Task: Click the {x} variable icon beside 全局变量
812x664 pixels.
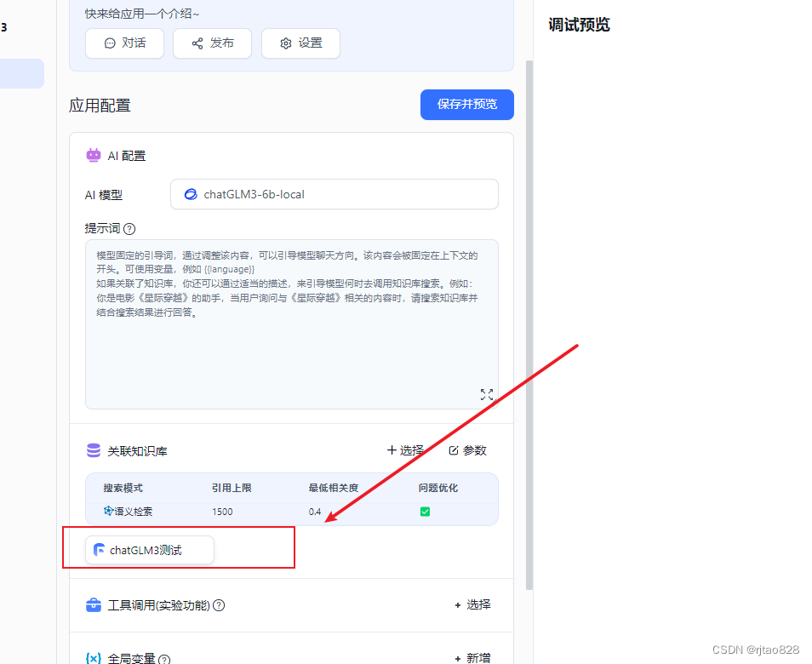Action: coord(94,658)
